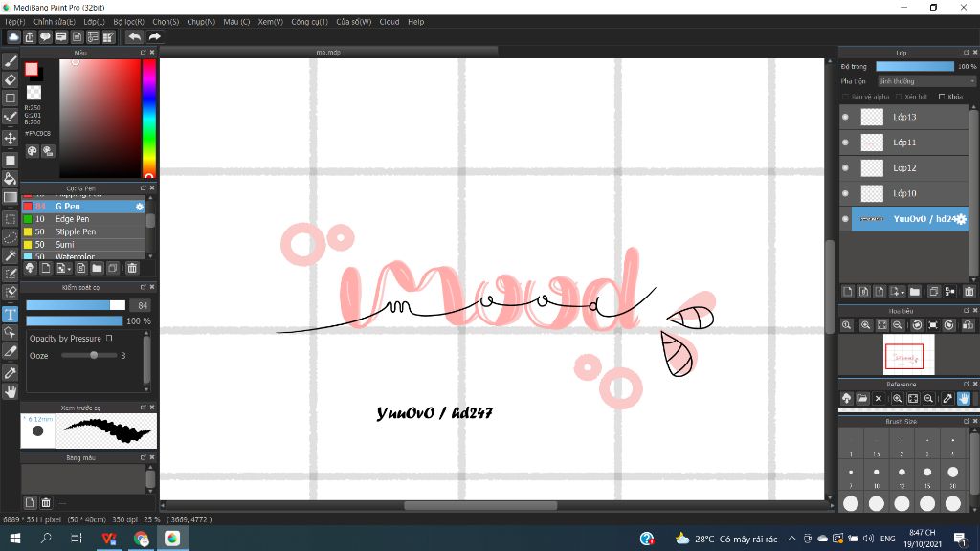Image resolution: width=980 pixels, height=551 pixels.
Task: Select the Edge Pen brush
Action: 84,219
